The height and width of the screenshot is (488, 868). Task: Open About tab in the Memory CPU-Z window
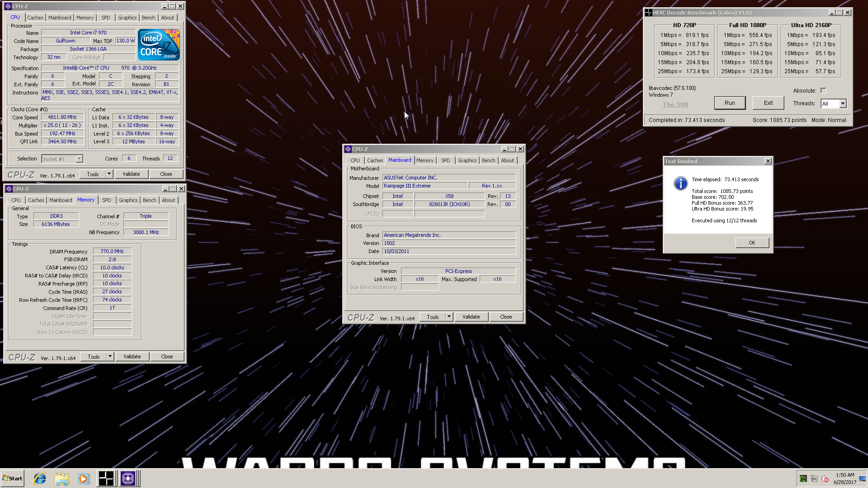[x=169, y=200]
